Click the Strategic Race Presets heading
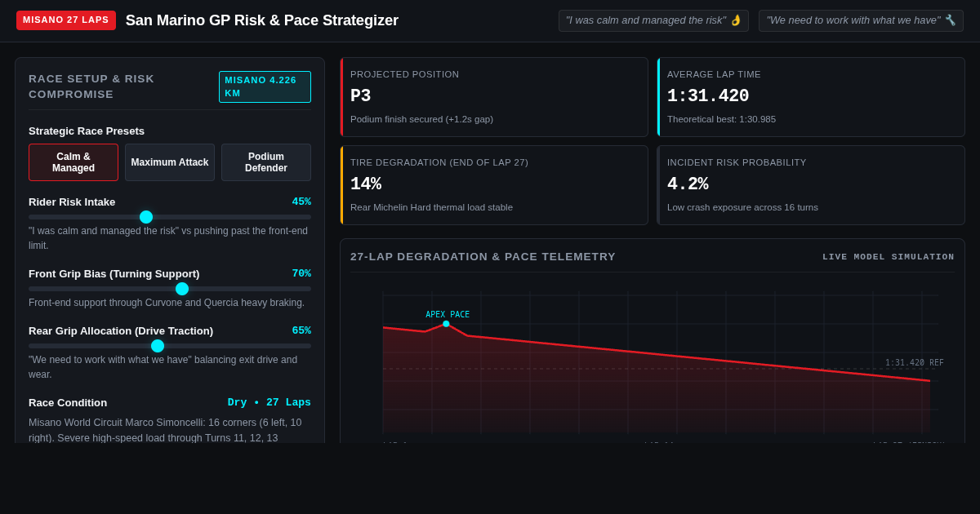Image resolution: width=980 pixels, height=514 pixels. pyautogui.click(x=87, y=131)
